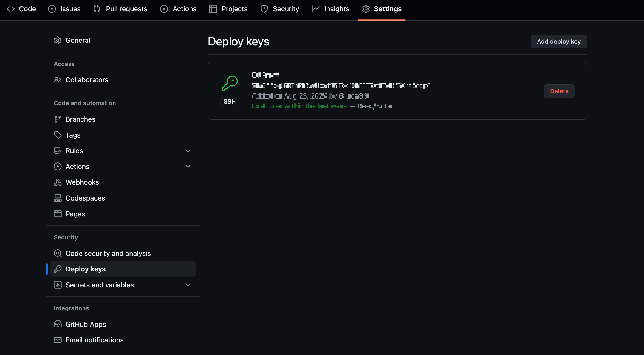Click the GitHub Apps robot icon
644x355 pixels.
coord(58,324)
